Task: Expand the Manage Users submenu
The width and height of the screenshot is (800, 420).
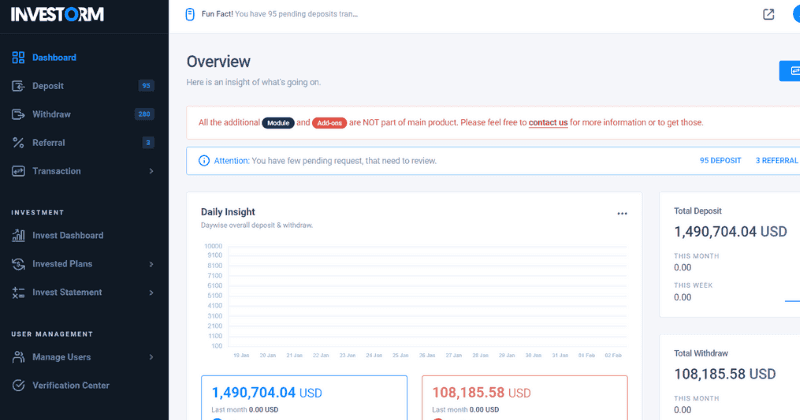Action: (x=151, y=357)
